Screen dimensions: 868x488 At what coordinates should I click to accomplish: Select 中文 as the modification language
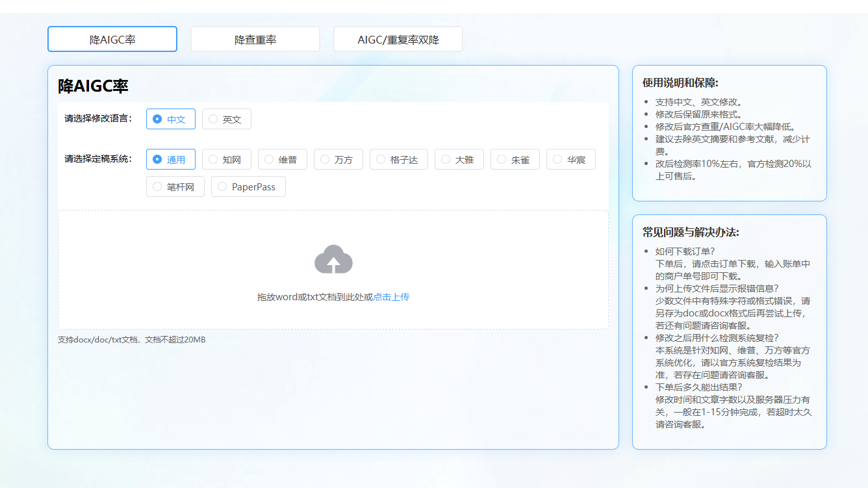point(170,119)
